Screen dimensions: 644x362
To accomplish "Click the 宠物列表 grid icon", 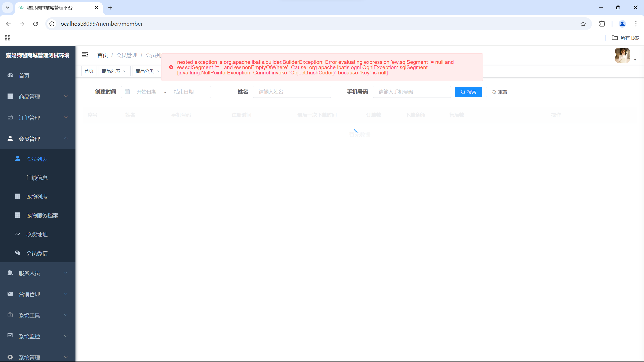I will point(18,196).
